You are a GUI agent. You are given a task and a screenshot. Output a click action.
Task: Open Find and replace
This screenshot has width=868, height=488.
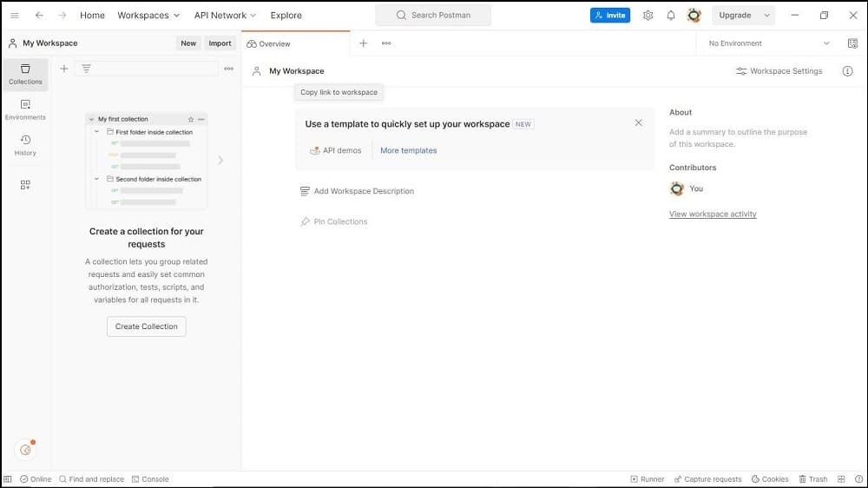[x=91, y=479]
